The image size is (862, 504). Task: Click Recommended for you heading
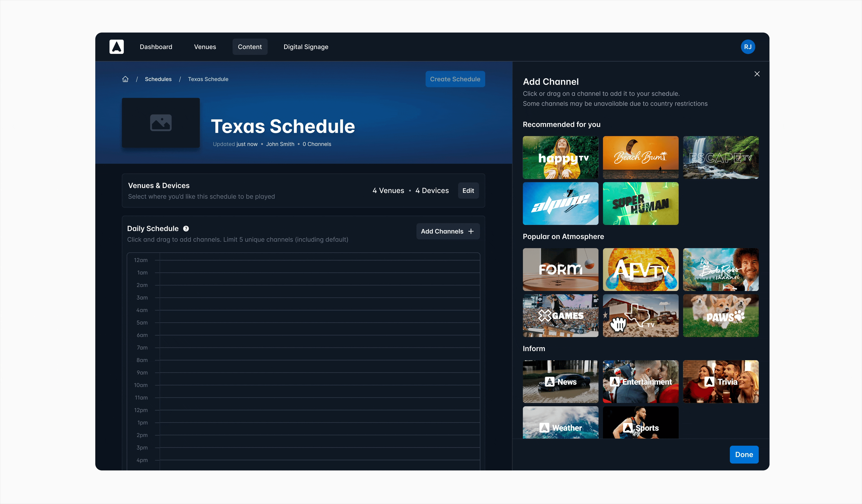561,125
